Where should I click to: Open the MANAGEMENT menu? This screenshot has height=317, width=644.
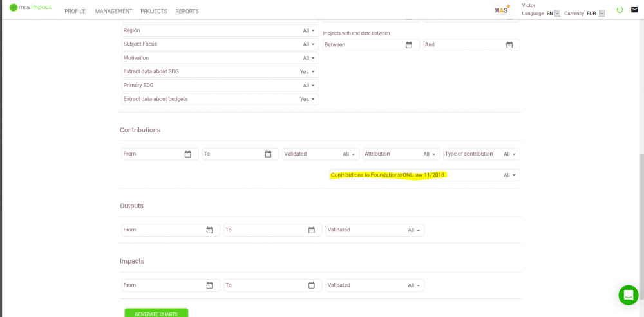click(x=113, y=12)
